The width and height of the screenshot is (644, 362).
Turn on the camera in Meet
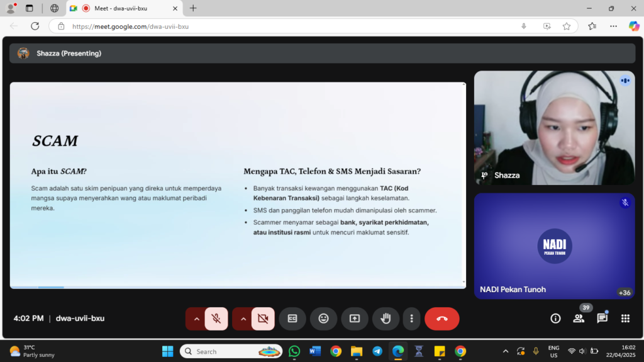(263, 319)
